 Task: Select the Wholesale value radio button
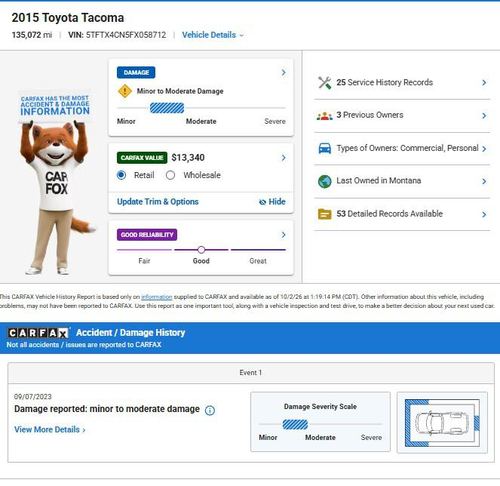pyautogui.click(x=170, y=175)
